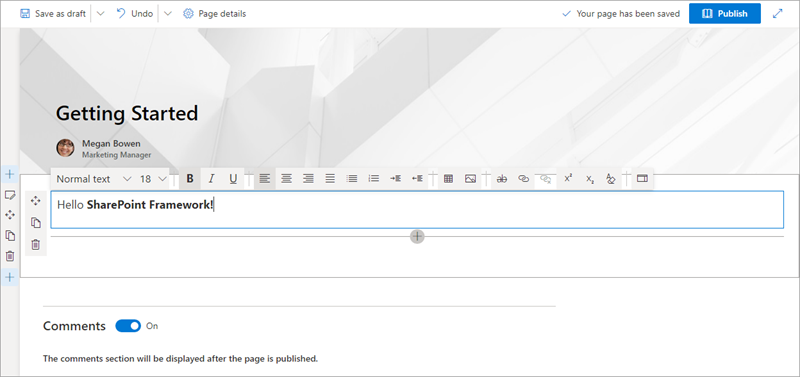The image size is (800, 377).
Task: Expand page to full screen
Action: (778, 14)
